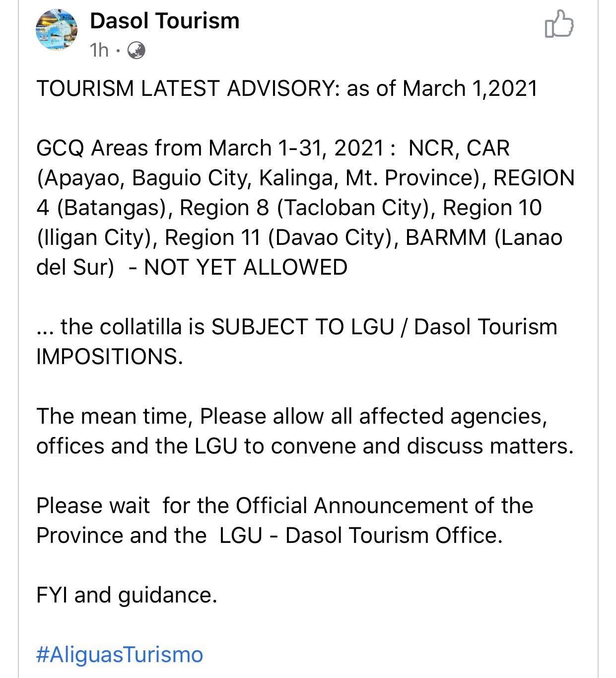Click the thumbs-up Like icon
Viewport: 616px width, 678px height.
(559, 23)
